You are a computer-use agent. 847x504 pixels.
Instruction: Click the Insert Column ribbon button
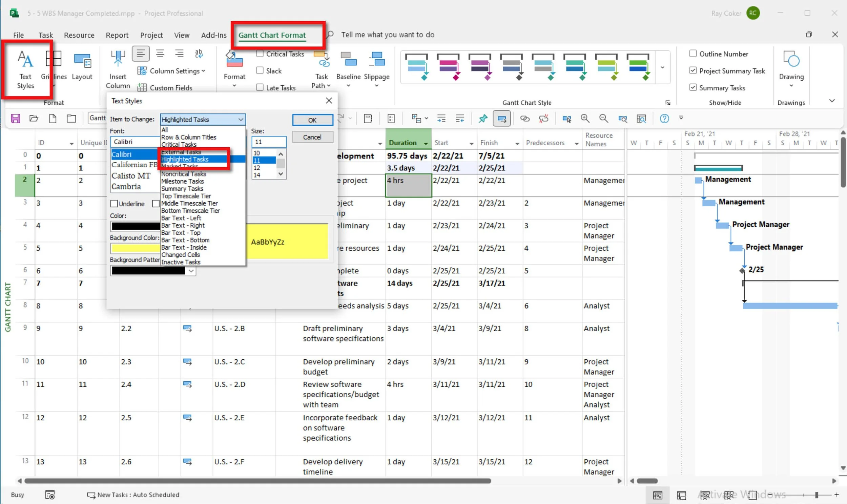(x=118, y=69)
